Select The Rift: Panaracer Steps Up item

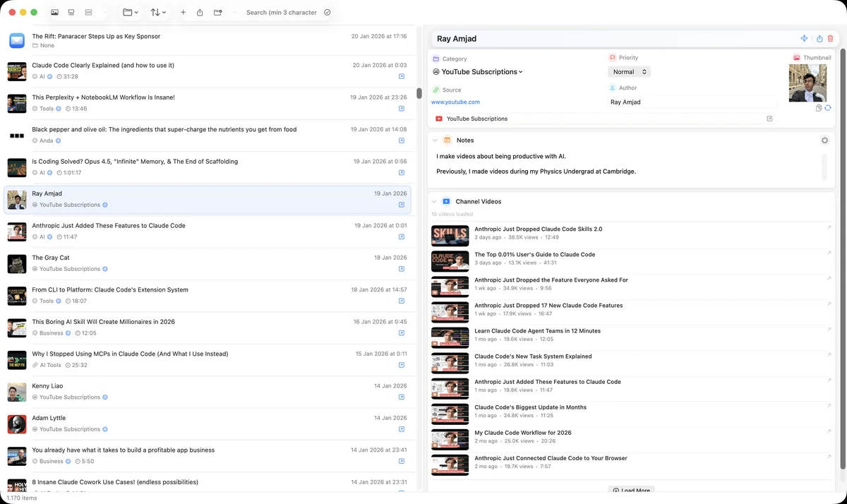pyautogui.click(x=208, y=40)
